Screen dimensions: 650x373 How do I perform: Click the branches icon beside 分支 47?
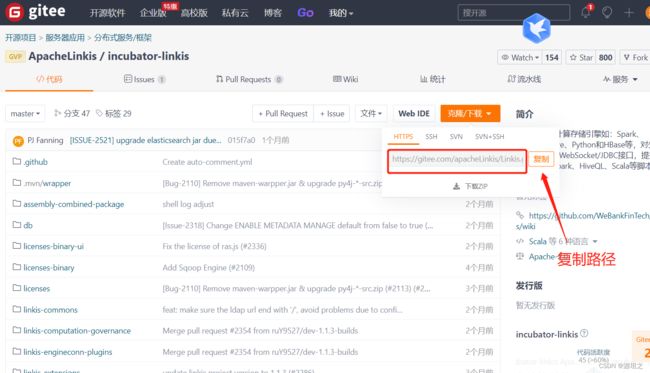58,113
